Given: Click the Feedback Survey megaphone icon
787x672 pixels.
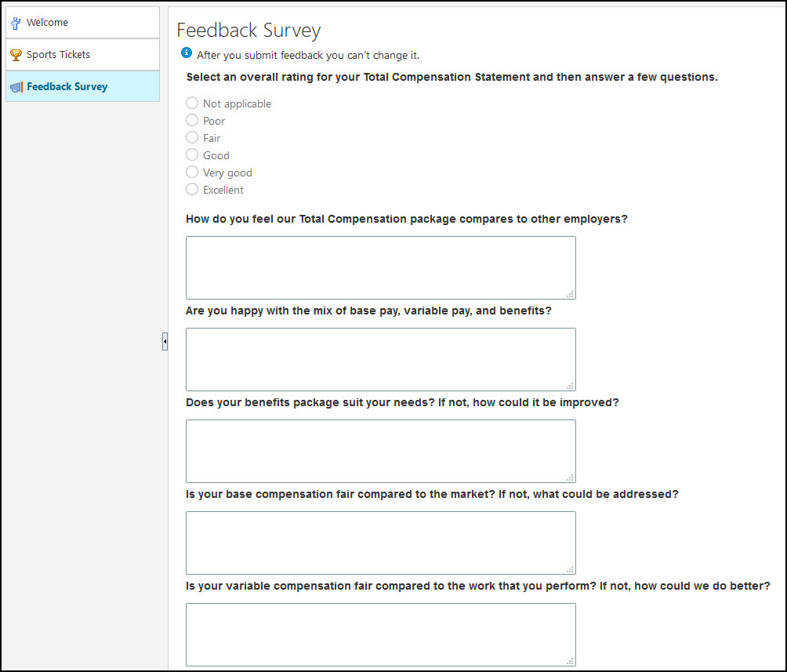Looking at the screenshot, I should (x=16, y=87).
